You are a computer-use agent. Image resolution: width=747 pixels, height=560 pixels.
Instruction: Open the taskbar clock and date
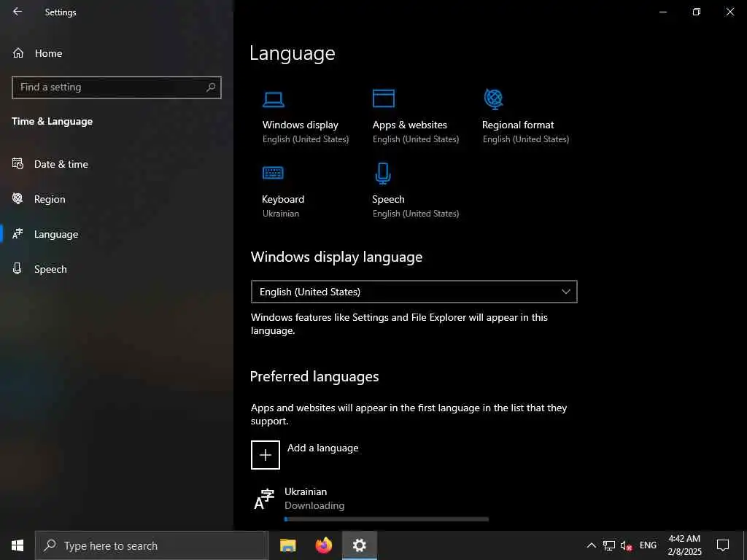click(684, 545)
